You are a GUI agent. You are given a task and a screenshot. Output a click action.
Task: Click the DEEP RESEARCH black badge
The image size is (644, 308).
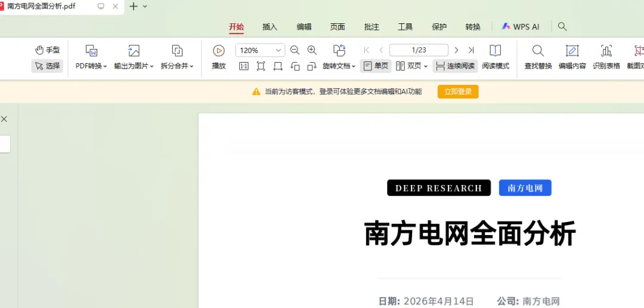coord(439,188)
